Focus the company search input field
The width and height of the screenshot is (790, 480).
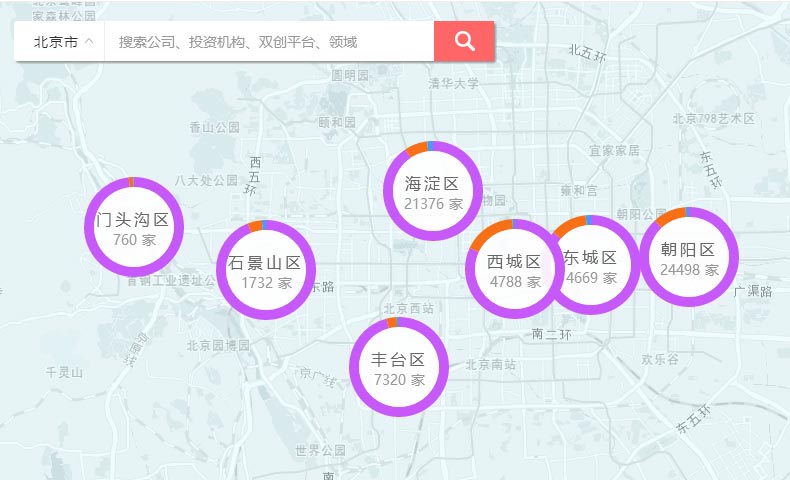tap(268, 42)
